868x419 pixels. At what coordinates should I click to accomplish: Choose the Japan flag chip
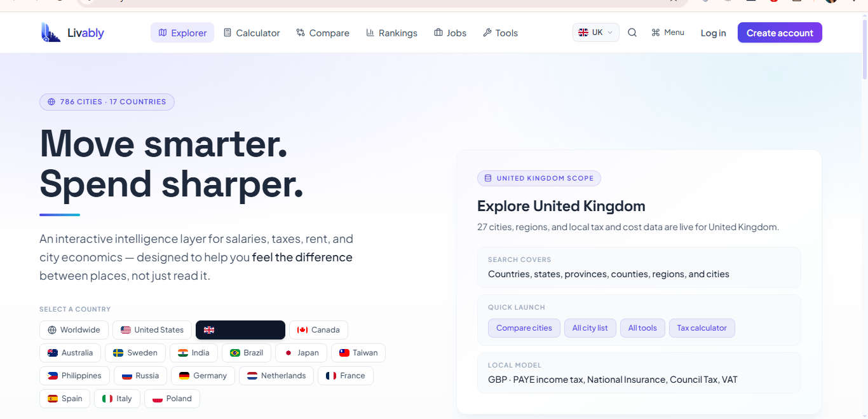coord(302,353)
